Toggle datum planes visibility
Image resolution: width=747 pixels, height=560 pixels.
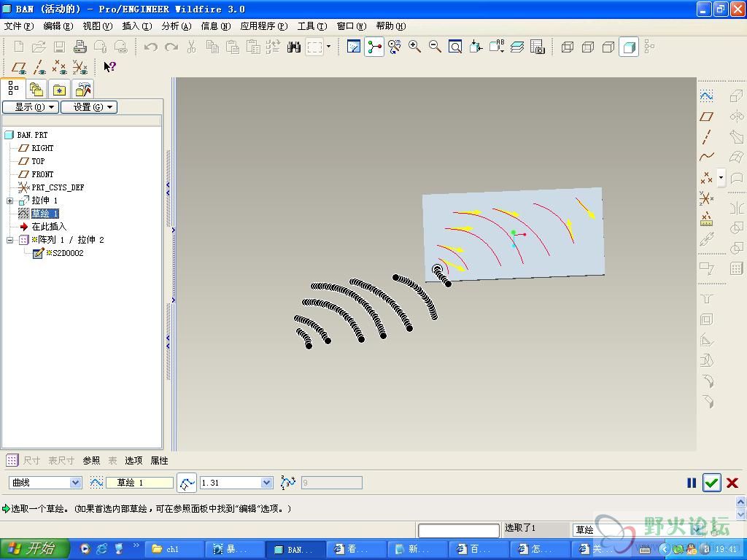pos(19,68)
